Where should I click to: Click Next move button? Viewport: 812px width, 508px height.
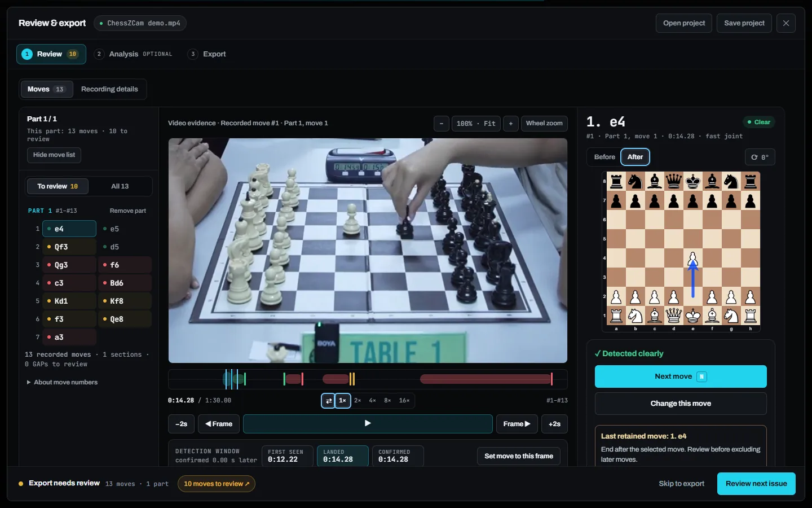[681, 376]
